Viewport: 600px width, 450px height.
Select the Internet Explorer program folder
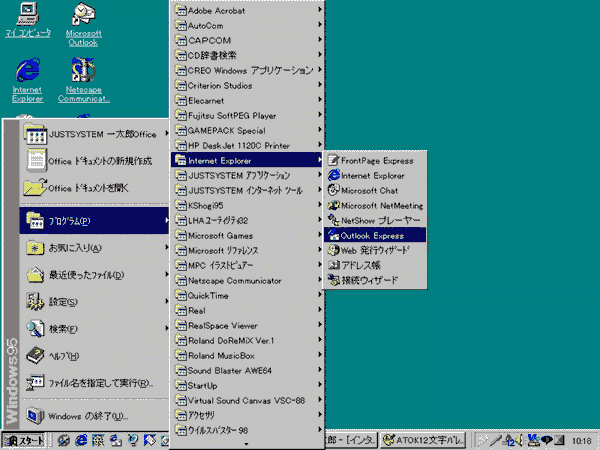tap(247, 160)
